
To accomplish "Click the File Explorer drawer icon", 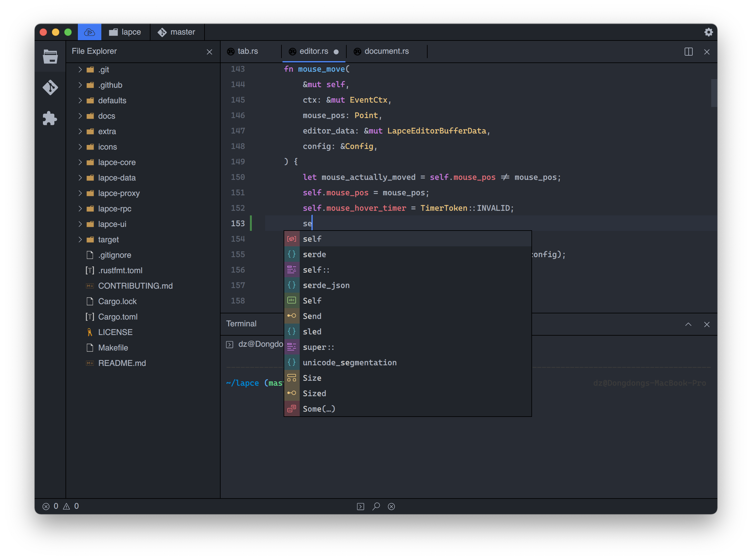I will (x=50, y=57).
